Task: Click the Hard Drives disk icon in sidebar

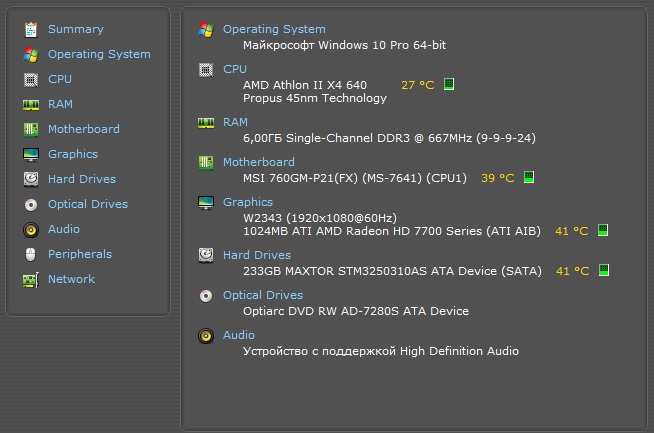Action: [31, 180]
